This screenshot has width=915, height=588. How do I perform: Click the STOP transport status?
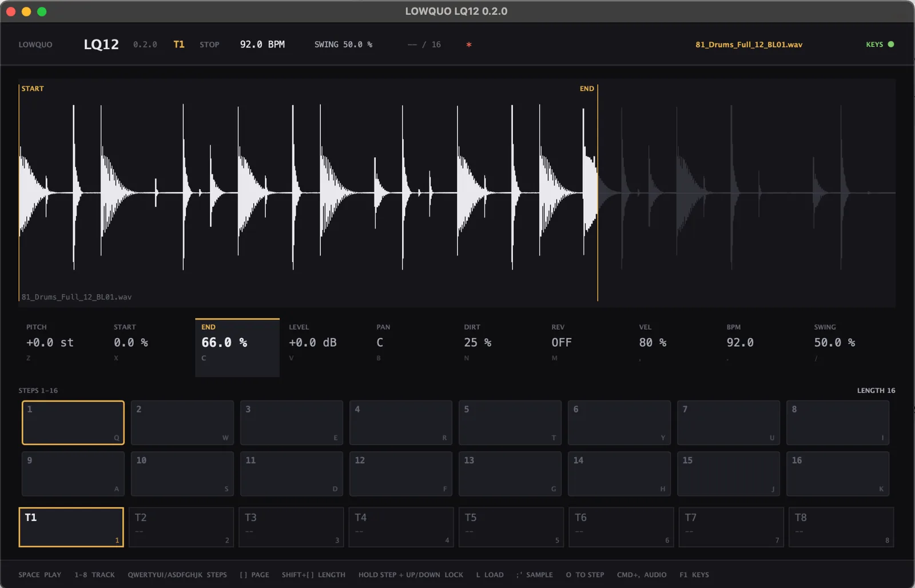click(x=209, y=45)
